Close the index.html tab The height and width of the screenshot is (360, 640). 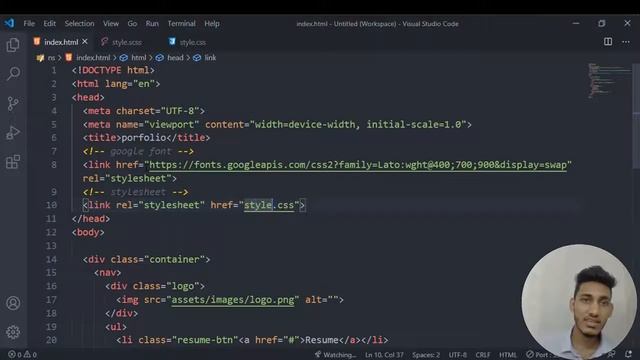85,42
